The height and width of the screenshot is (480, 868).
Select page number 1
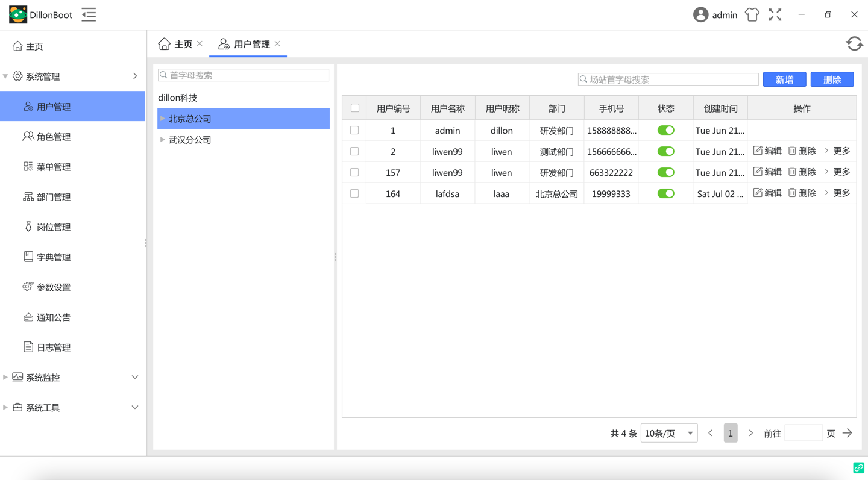[x=731, y=433]
